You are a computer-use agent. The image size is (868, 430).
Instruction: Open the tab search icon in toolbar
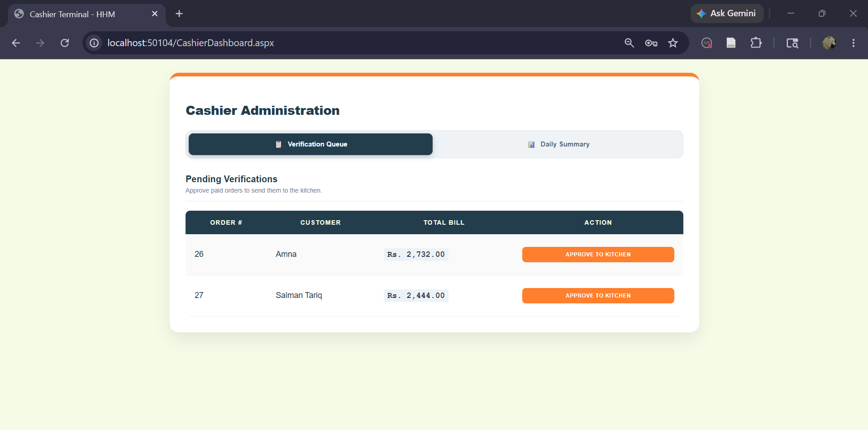(x=792, y=43)
